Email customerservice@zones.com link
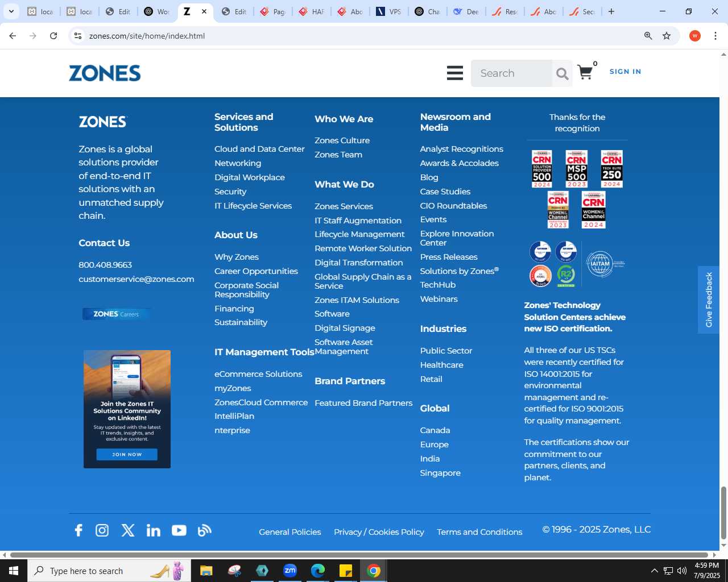 (x=136, y=279)
